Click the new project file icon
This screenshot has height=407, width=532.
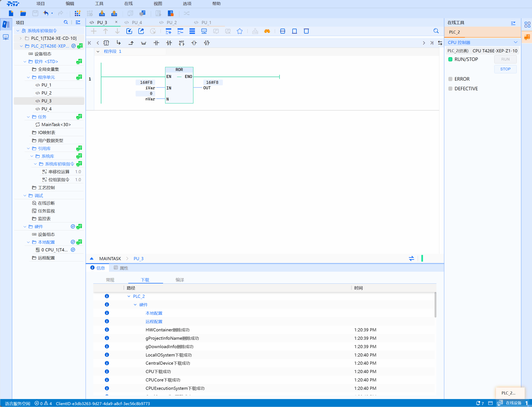tap(11, 13)
